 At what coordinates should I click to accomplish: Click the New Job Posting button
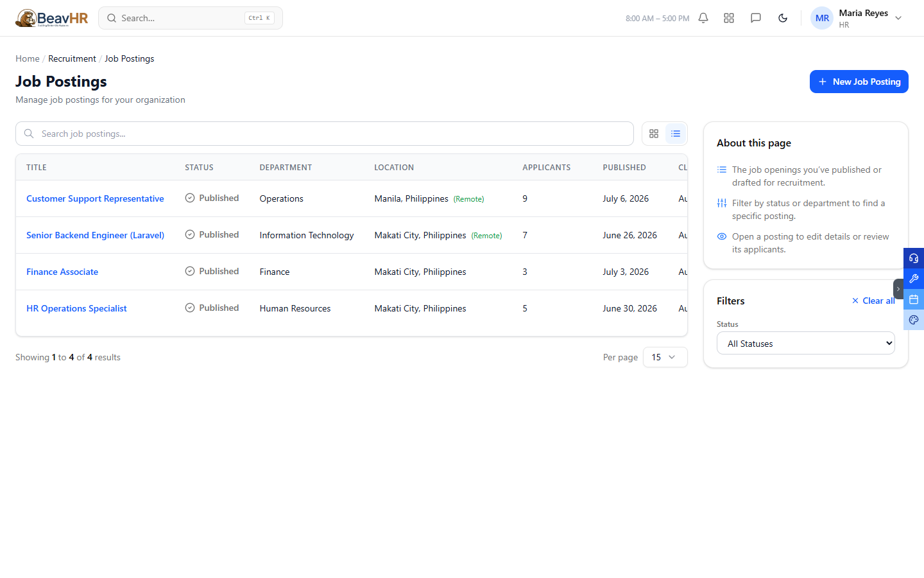pos(859,82)
